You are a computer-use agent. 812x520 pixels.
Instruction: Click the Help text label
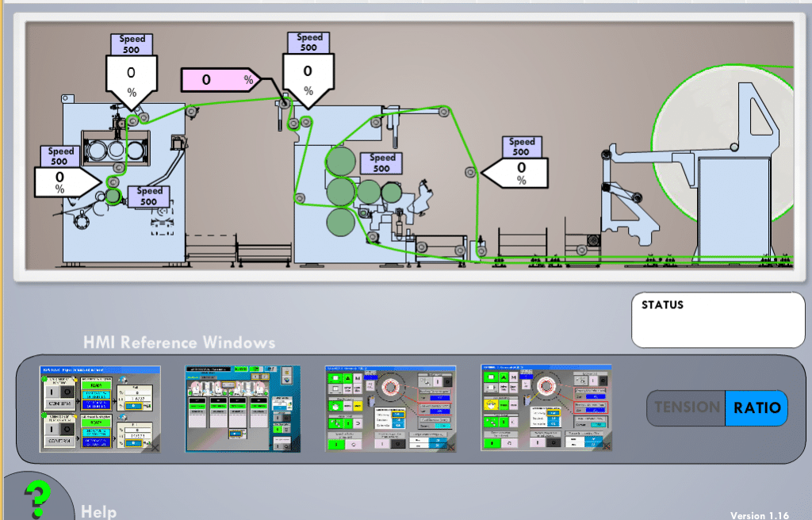pos(98,511)
